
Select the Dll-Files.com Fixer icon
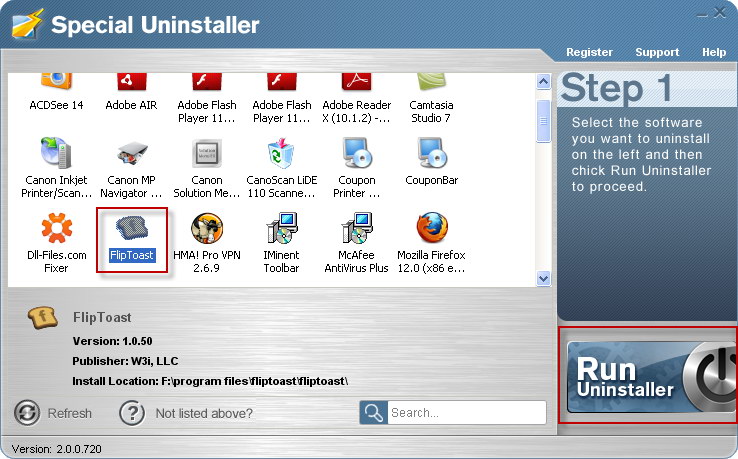(x=56, y=228)
